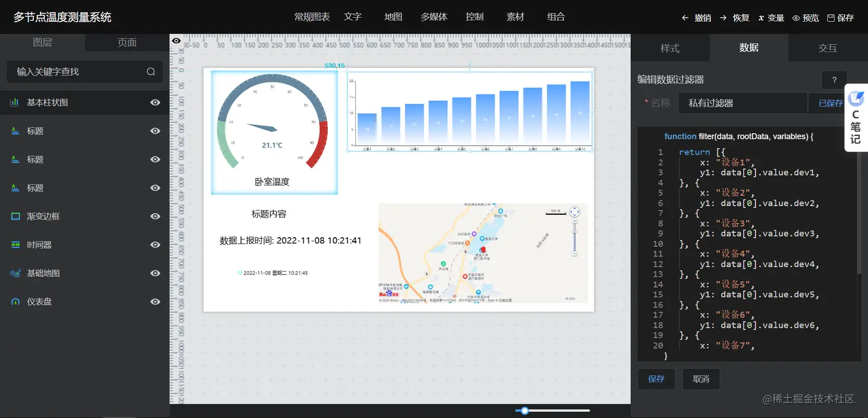The image size is (868, 418).
Task: Switch to the 样式 tab
Action: pyautogui.click(x=670, y=48)
